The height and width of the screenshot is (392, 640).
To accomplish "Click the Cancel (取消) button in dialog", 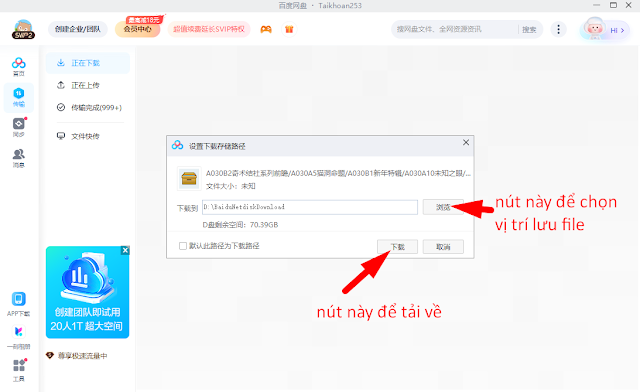I will click(x=443, y=247).
